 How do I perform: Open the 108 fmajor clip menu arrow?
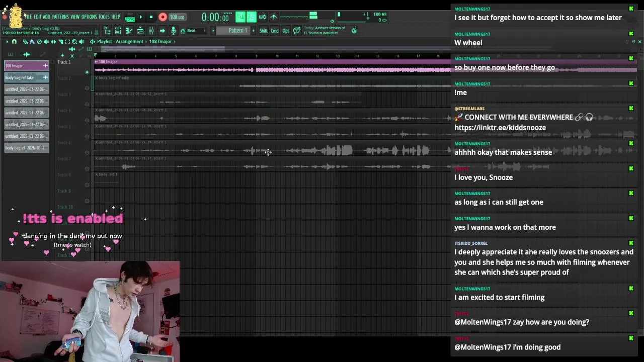point(97,62)
